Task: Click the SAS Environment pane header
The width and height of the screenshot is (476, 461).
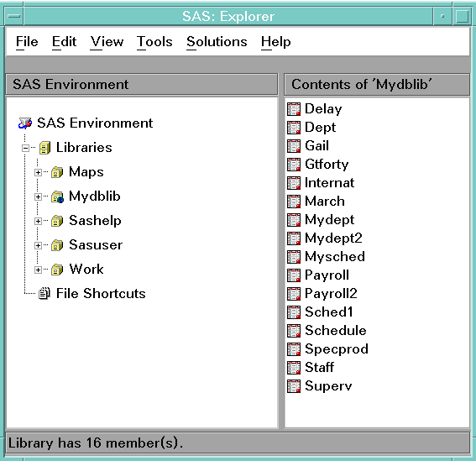Action: (x=142, y=84)
